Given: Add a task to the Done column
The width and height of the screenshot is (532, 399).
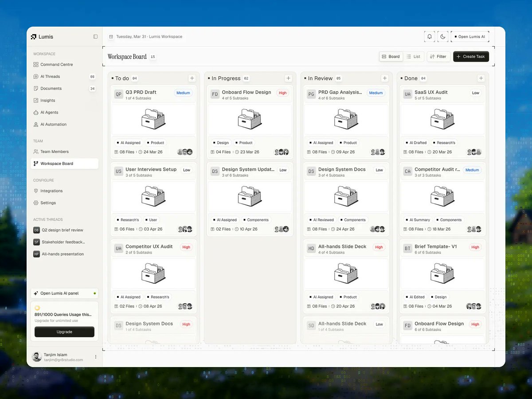Looking at the screenshot, I should (x=481, y=78).
